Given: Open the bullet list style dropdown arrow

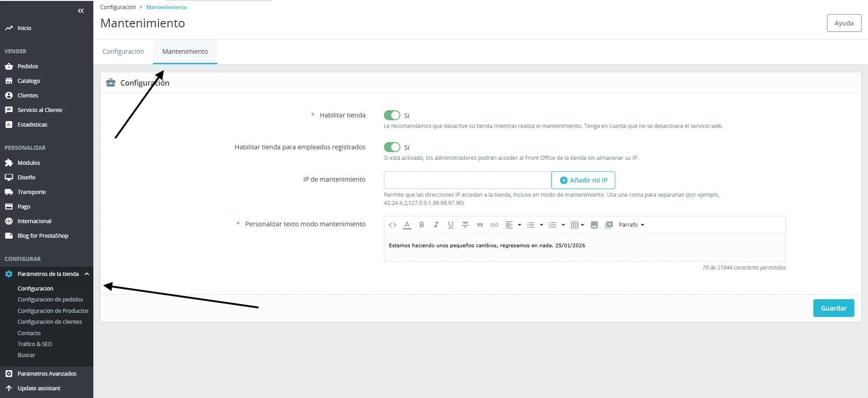Looking at the screenshot, I should pos(541,225).
